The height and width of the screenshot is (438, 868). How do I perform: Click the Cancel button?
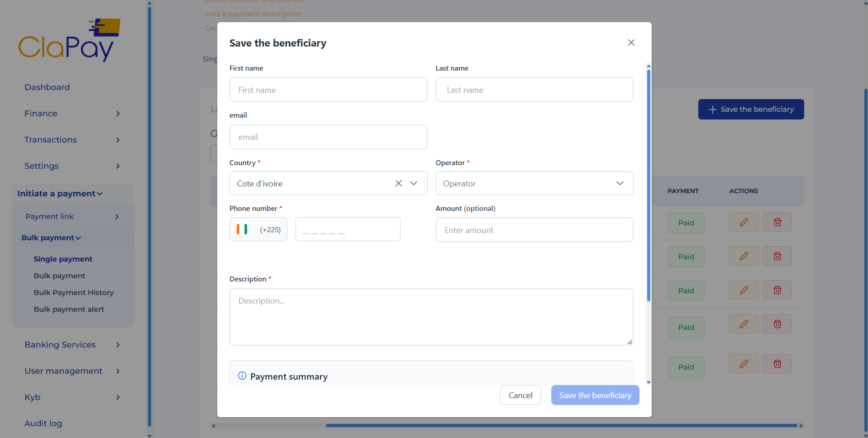[520, 395]
